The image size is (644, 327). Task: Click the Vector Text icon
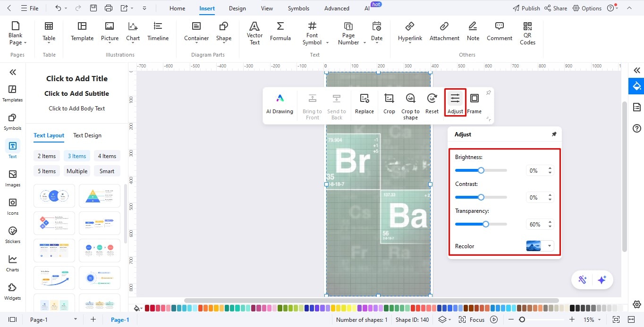pyautogui.click(x=254, y=33)
